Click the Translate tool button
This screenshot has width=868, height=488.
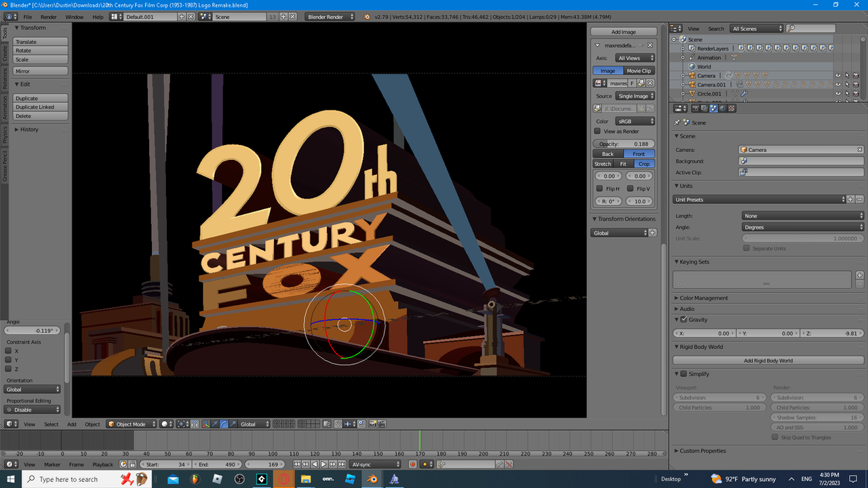pyautogui.click(x=41, y=42)
